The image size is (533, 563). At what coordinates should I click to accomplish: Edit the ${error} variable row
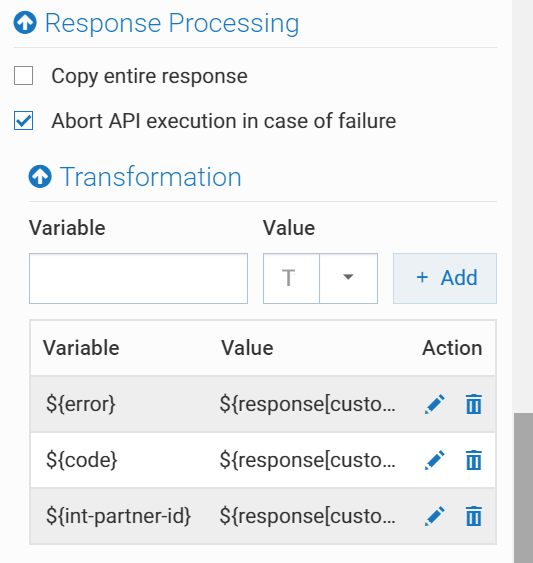pyautogui.click(x=435, y=404)
